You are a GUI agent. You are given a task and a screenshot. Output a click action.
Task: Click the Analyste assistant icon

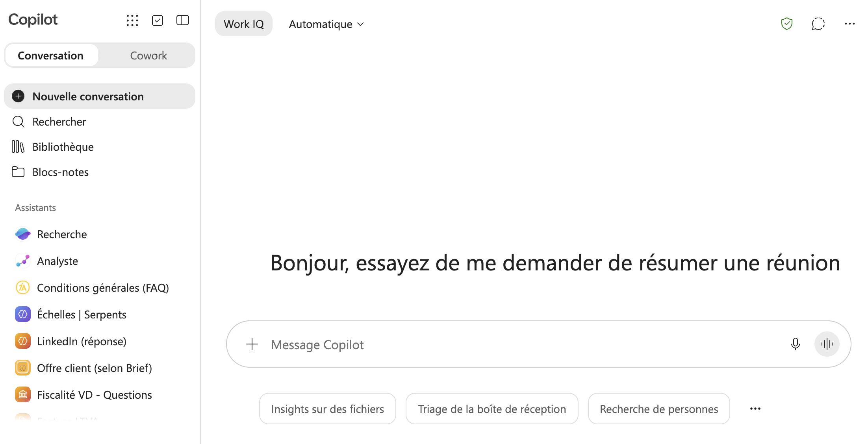(23, 261)
